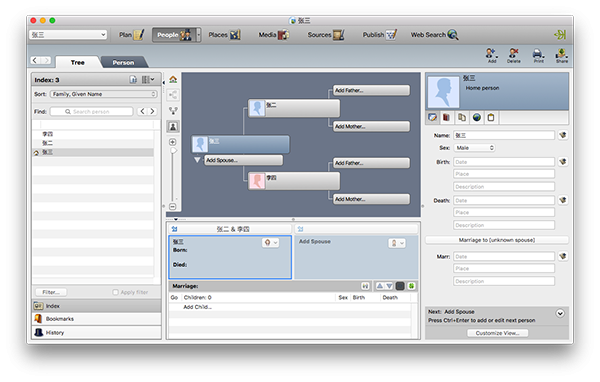Move child up with the up arrow
600x382 pixels.
tap(380, 286)
